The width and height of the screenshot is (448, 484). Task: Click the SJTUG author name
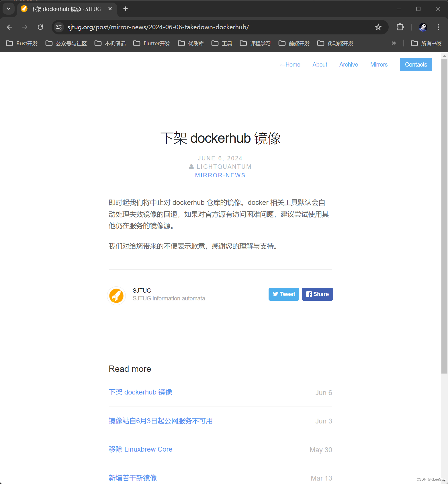(x=142, y=291)
